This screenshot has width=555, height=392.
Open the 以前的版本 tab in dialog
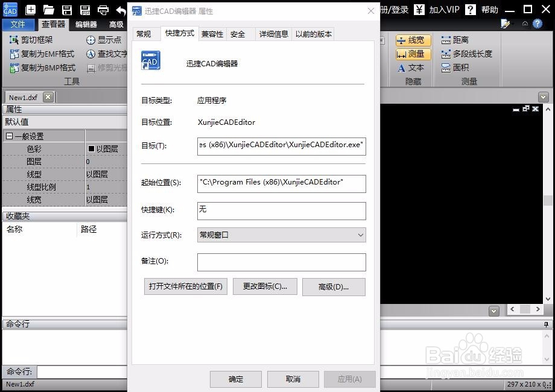click(x=314, y=34)
